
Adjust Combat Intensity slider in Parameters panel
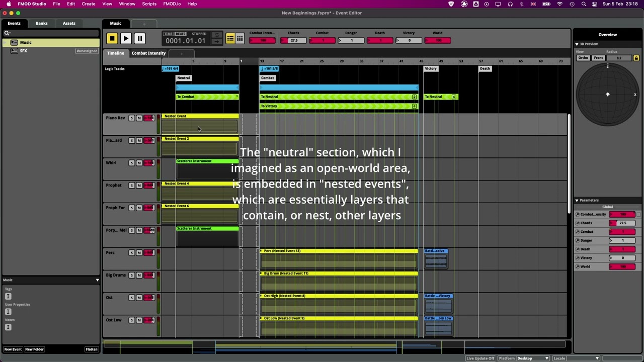point(622,215)
